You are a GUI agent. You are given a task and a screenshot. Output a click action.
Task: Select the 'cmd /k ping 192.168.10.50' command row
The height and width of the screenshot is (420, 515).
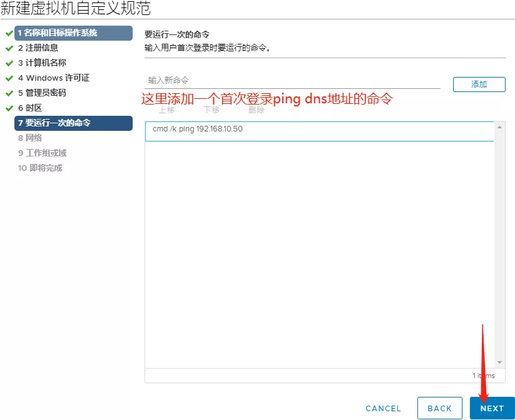point(319,131)
